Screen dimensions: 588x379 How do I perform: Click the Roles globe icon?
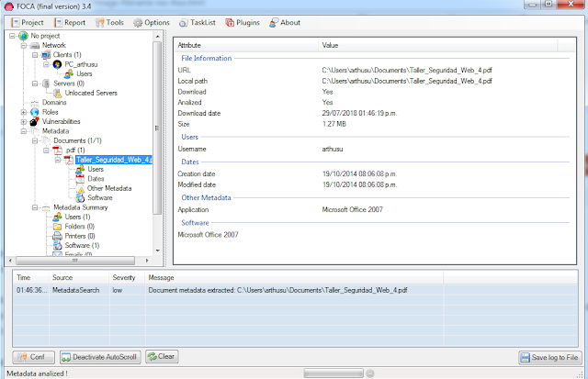point(35,112)
